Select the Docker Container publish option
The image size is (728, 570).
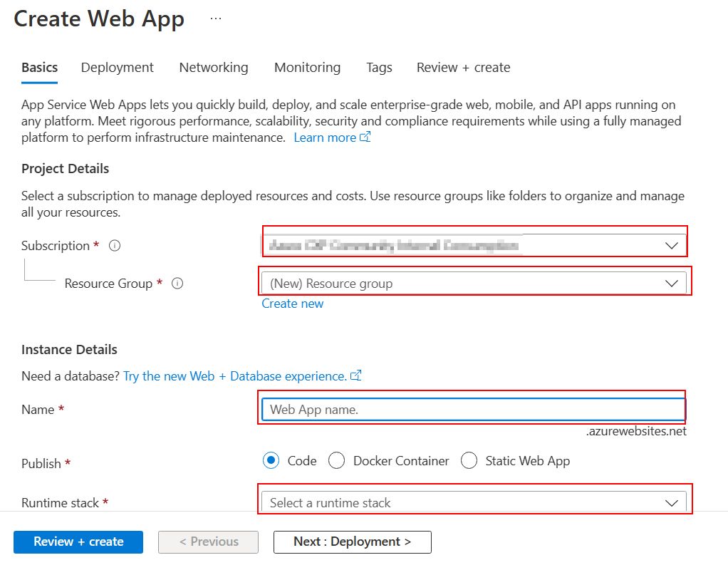pos(337,461)
